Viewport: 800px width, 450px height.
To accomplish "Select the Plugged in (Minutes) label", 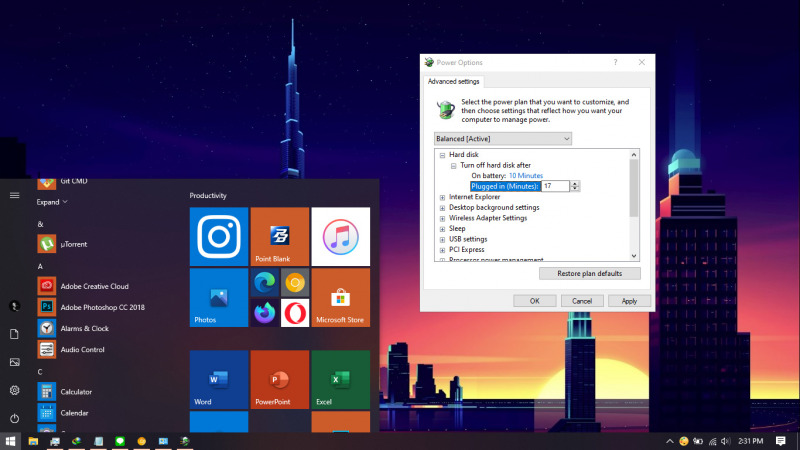I will pyautogui.click(x=505, y=186).
